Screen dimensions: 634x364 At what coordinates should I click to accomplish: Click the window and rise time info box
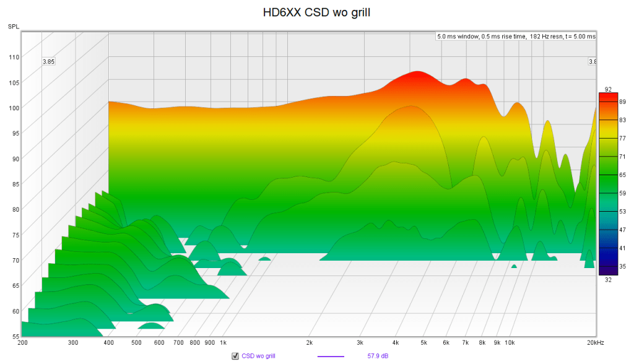point(516,37)
